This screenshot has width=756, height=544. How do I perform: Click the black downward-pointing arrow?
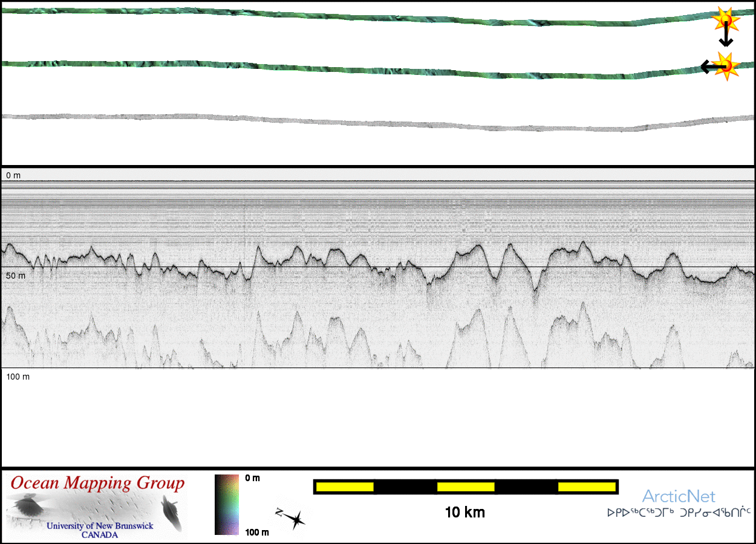(726, 37)
